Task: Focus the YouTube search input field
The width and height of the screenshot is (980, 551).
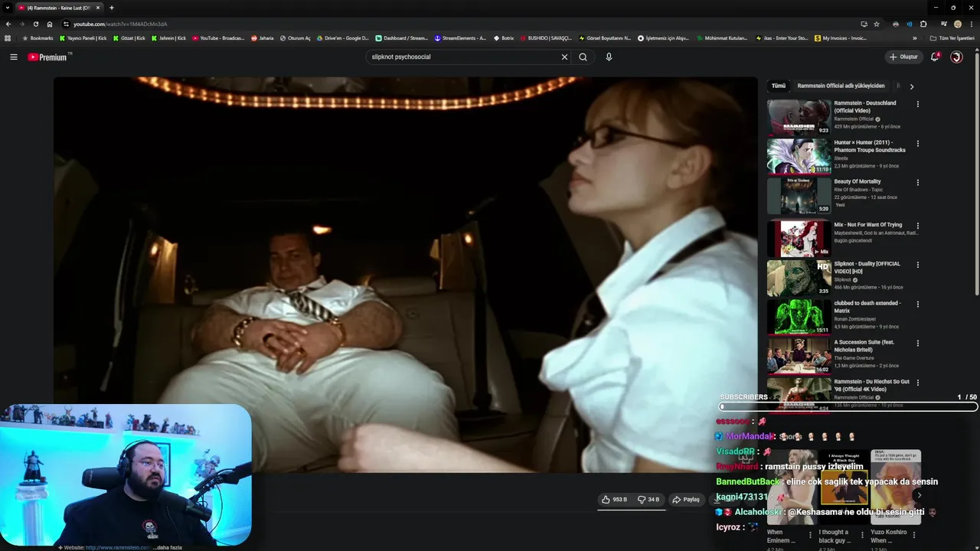Action: [x=463, y=57]
